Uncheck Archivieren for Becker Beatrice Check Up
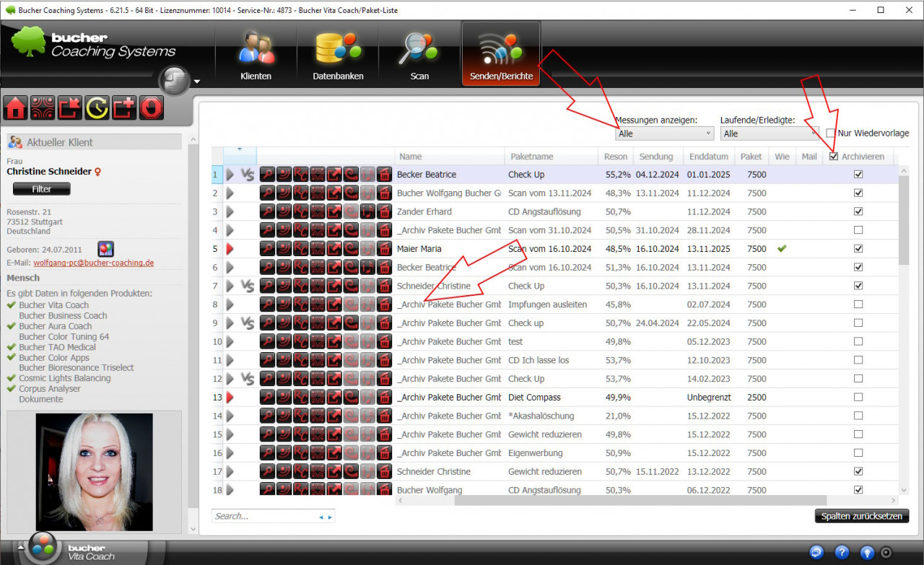Image resolution: width=924 pixels, height=565 pixels. click(858, 175)
